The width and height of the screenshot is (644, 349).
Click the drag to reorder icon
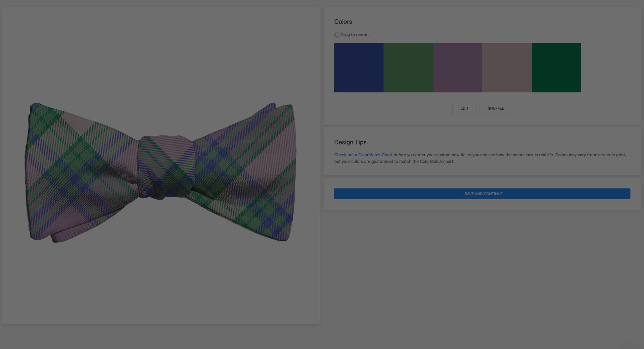(x=337, y=35)
